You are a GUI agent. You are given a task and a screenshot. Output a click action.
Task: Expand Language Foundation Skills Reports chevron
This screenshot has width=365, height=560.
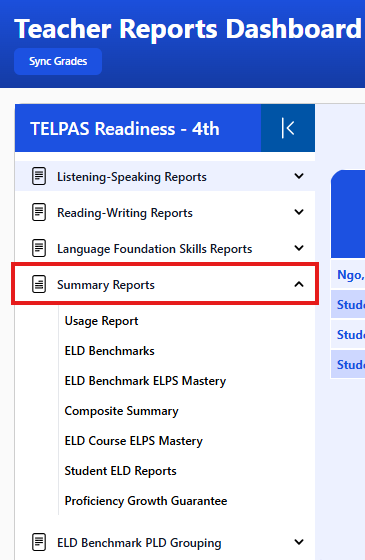pos(299,248)
